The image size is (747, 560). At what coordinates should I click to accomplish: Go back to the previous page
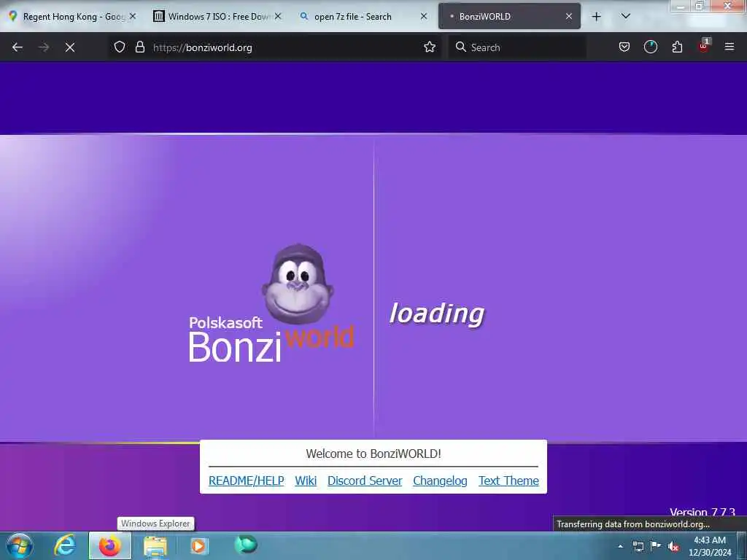(18, 47)
